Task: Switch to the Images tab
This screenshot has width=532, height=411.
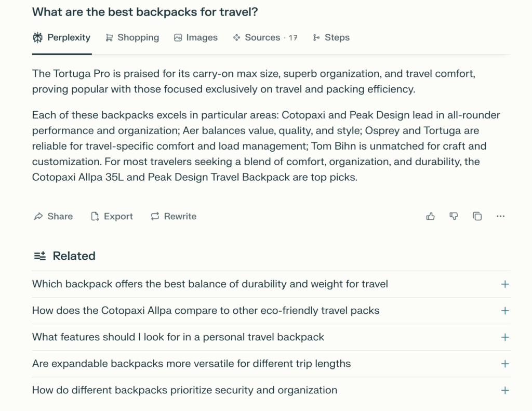Action: coord(196,37)
